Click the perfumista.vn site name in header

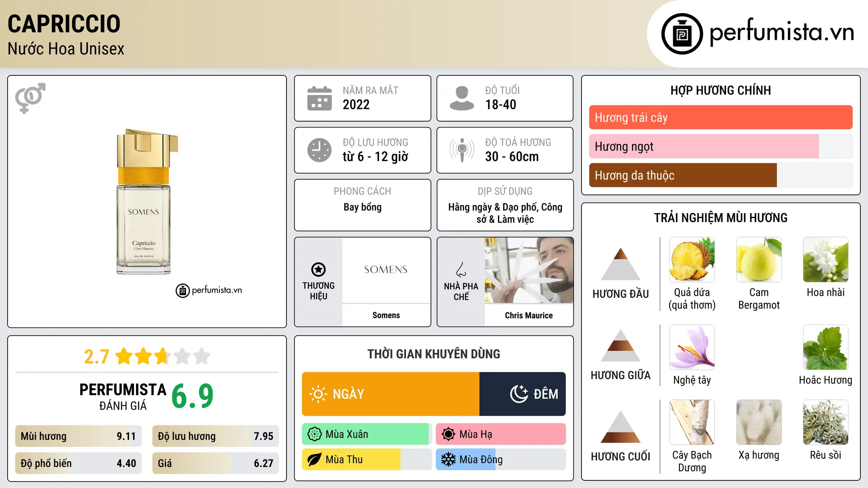pos(782,32)
